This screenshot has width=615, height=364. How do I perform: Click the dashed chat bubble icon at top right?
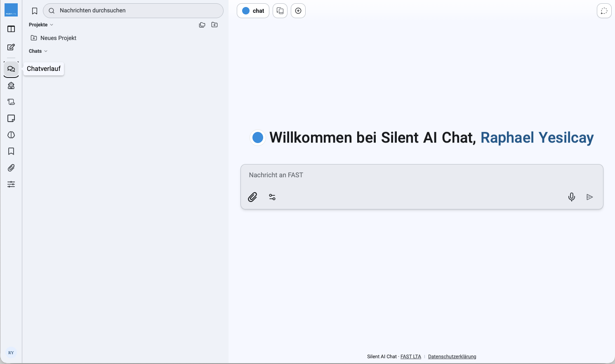coord(604,11)
